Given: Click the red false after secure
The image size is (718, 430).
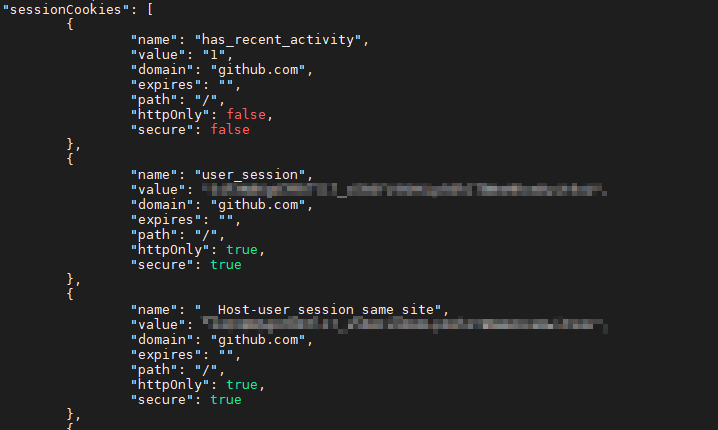Looking at the screenshot, I should [230, 130].
